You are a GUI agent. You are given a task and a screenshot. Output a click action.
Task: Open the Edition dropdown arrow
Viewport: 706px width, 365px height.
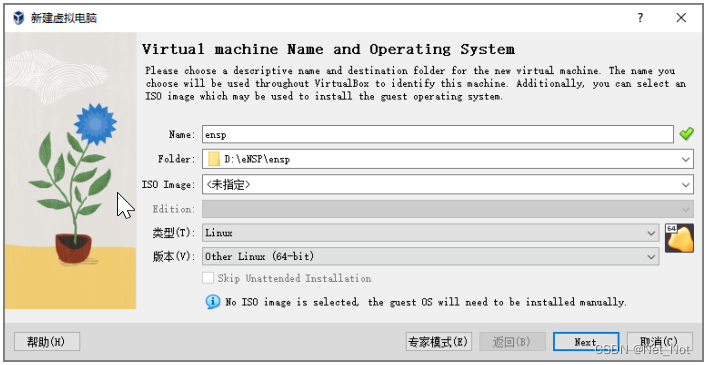coord(685,209)
